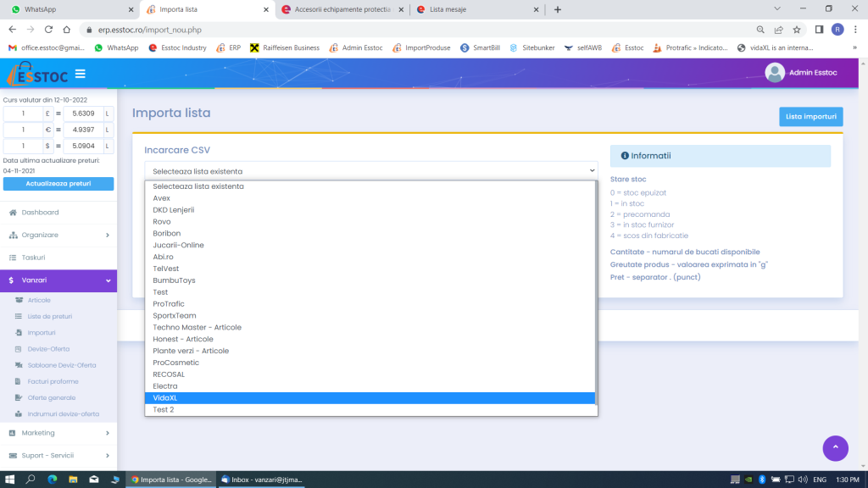Image resolution: width=868 pixels, height=488 pixels.
Task: Bookmark this page with the star icon
Action: [797, 30]
